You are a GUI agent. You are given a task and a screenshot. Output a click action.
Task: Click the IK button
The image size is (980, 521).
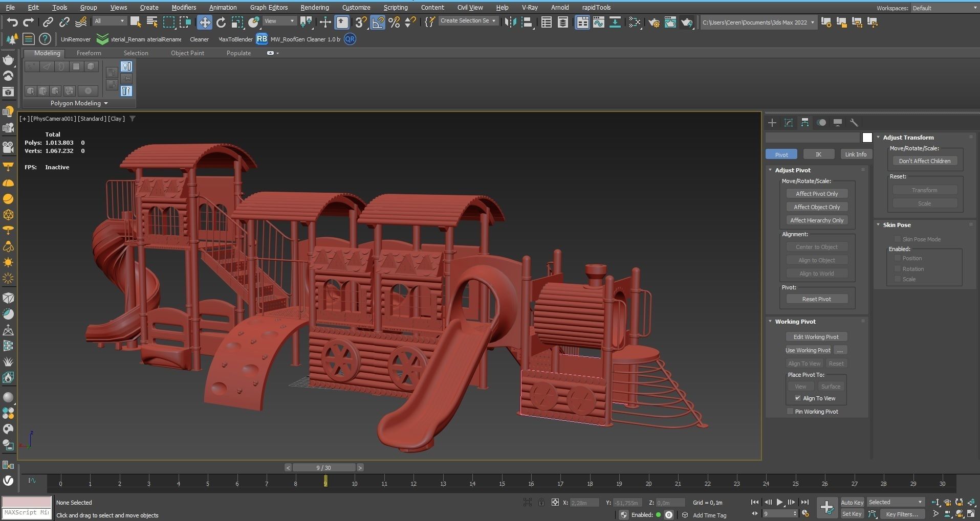818,154
